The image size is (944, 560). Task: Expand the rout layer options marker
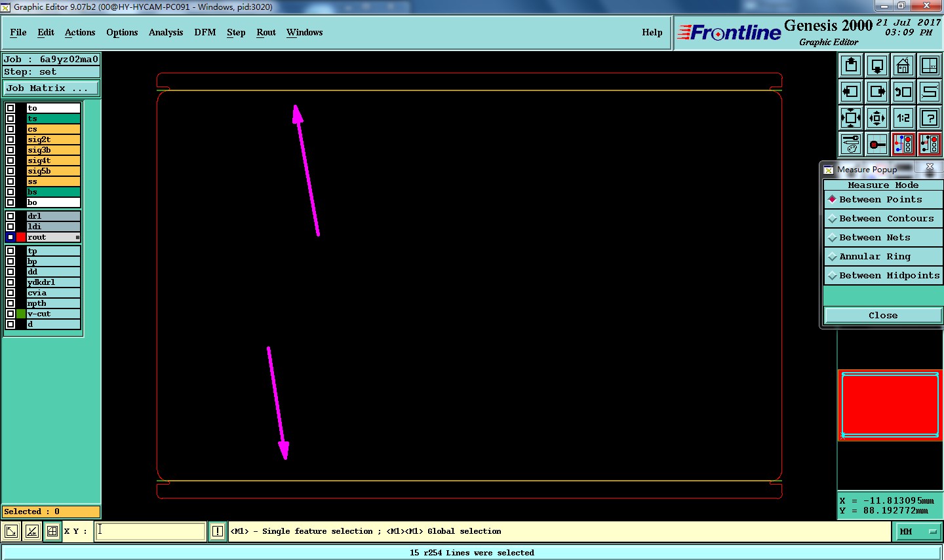click(x=77, y=237)
